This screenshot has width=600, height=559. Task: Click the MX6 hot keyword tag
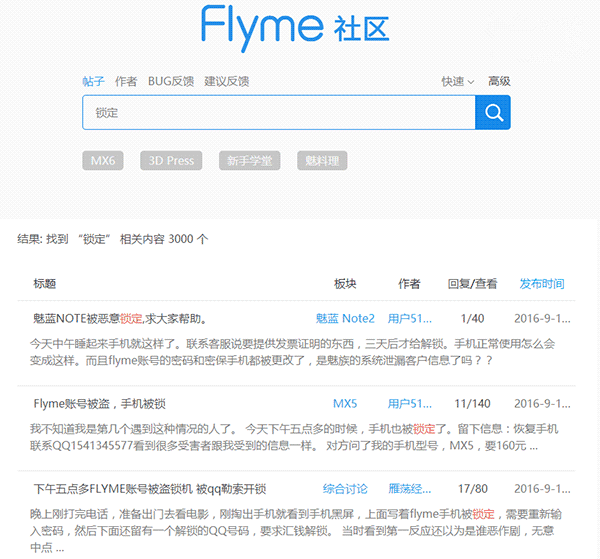pyautogui.click(x=103, y=160)
